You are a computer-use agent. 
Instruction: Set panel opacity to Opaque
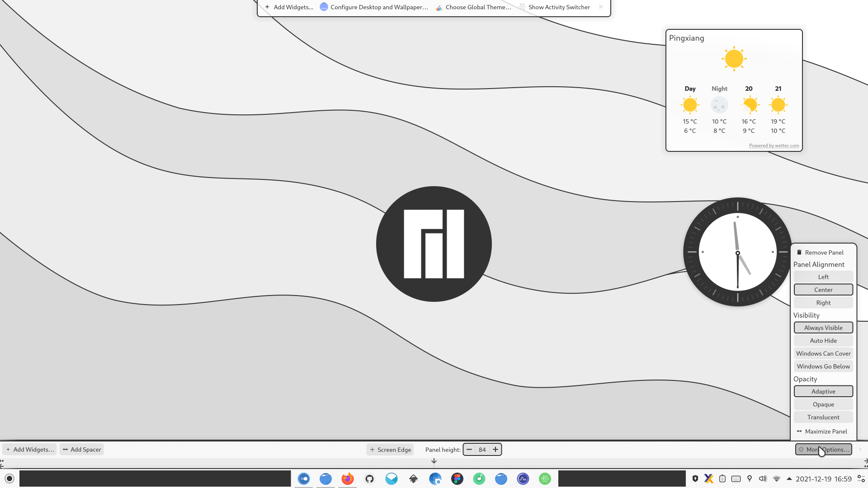[823, 404]
